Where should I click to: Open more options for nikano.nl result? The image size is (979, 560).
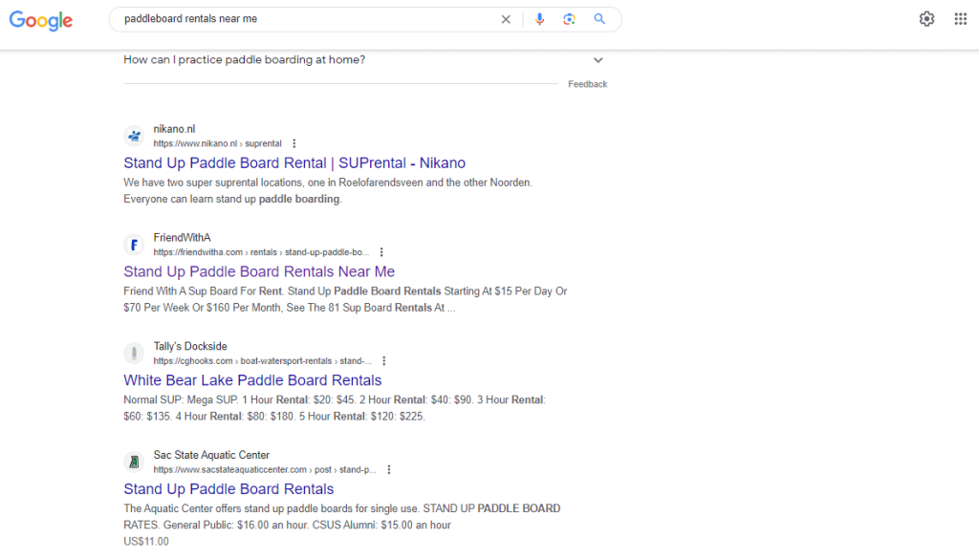pyautogui.click(x=294, y=143)
